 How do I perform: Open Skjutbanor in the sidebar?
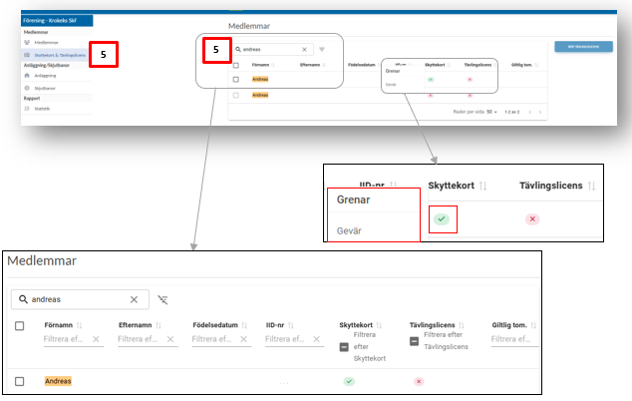click(45, 88)
